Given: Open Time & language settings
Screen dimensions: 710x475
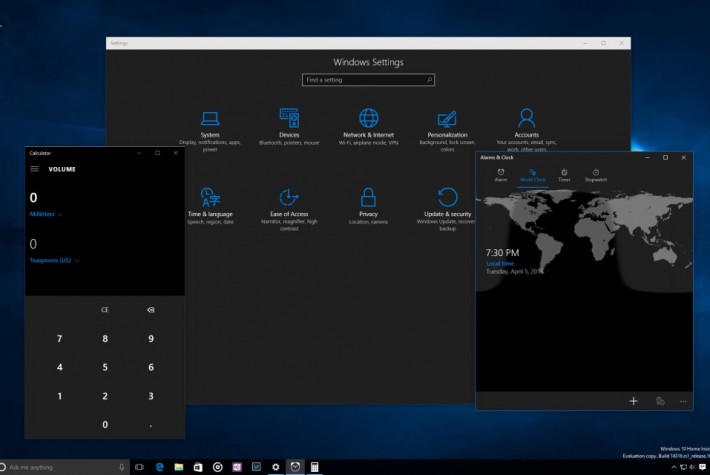Looking at the screenshot, I should (x=210, y=206).
